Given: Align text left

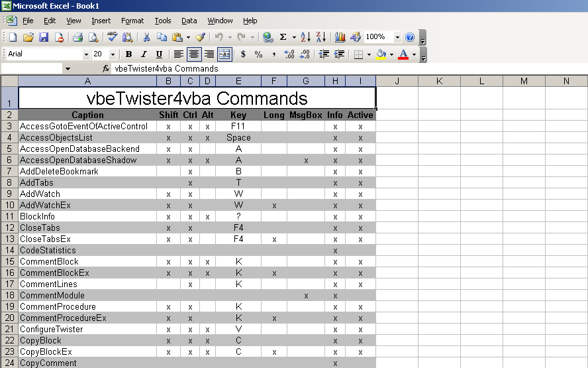Looking at the screenshot, I should click(179, 54).
